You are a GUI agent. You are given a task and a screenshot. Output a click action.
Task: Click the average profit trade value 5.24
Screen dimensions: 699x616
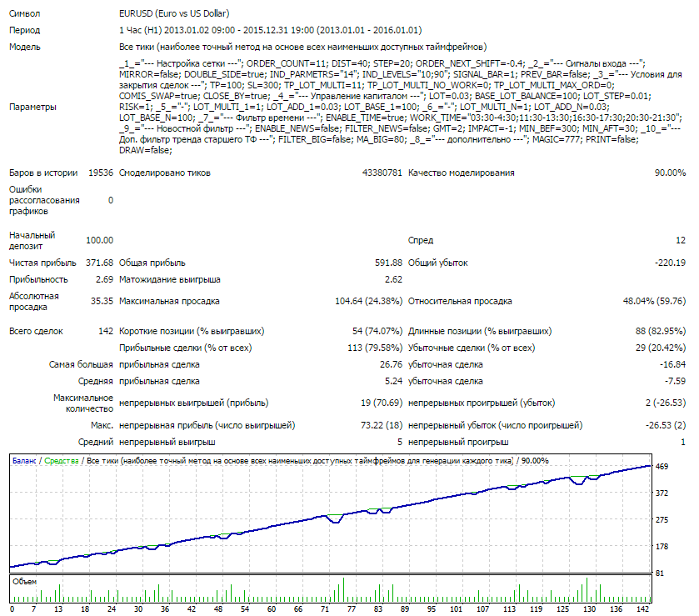coord(393,381)
